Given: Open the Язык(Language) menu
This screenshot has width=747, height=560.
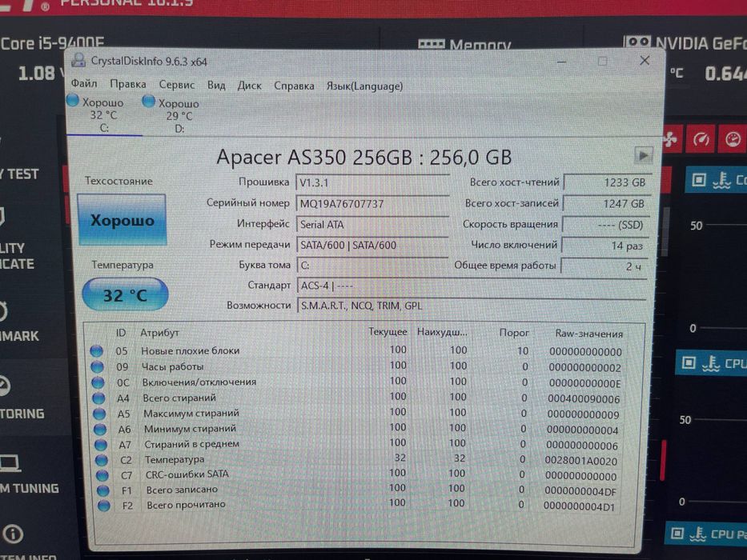Looking at the screenshot, I should [364, 86].
